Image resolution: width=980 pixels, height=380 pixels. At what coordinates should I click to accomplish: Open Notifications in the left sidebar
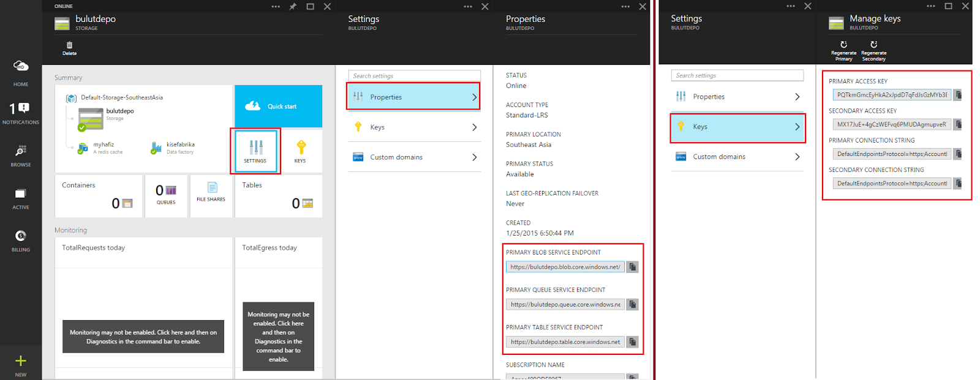click(x=21, y=113)
